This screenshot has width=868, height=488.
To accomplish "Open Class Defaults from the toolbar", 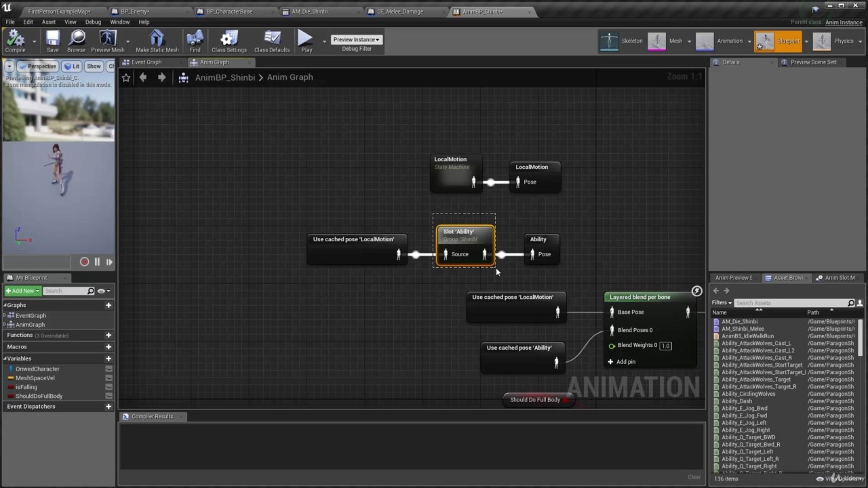I will (271, 41).
